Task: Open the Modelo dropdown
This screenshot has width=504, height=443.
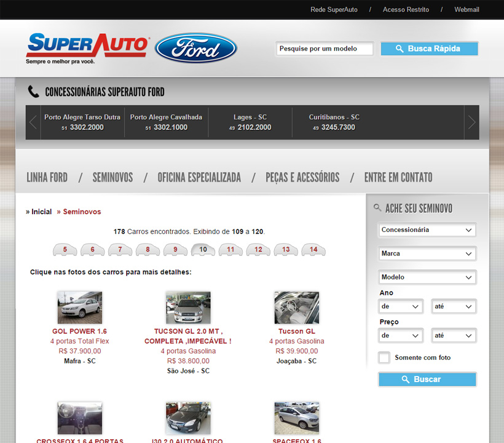Action: click(x=427, y=277)
